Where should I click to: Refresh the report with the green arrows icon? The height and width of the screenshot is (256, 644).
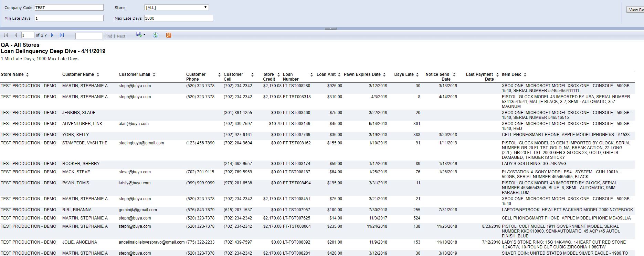coord(156,35)
